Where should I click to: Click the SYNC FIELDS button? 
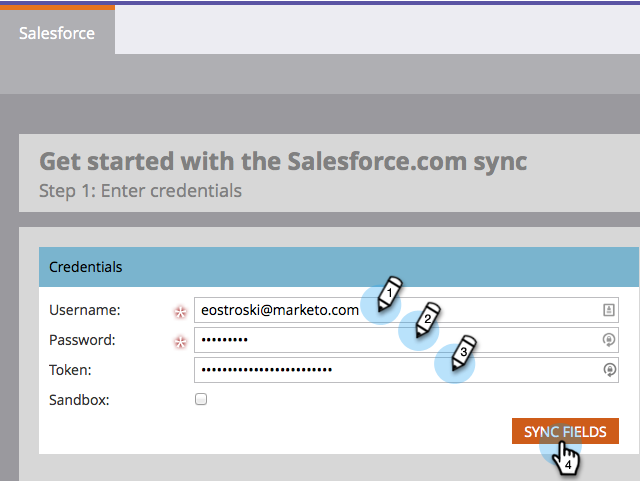[565, 431]
